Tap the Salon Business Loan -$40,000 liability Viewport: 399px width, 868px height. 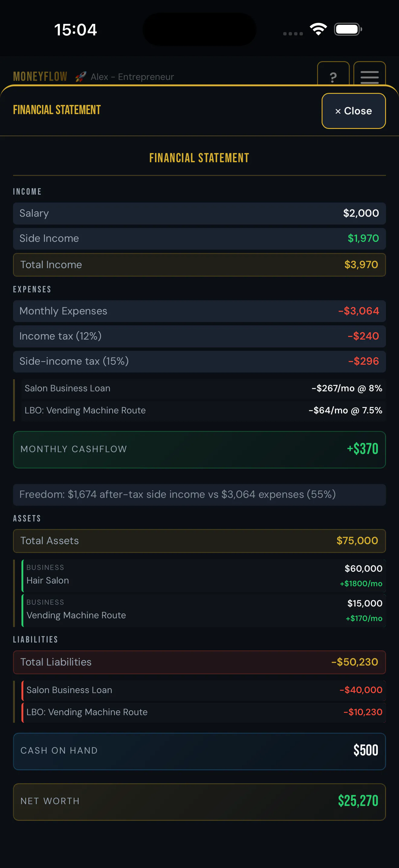pos(203,690)
